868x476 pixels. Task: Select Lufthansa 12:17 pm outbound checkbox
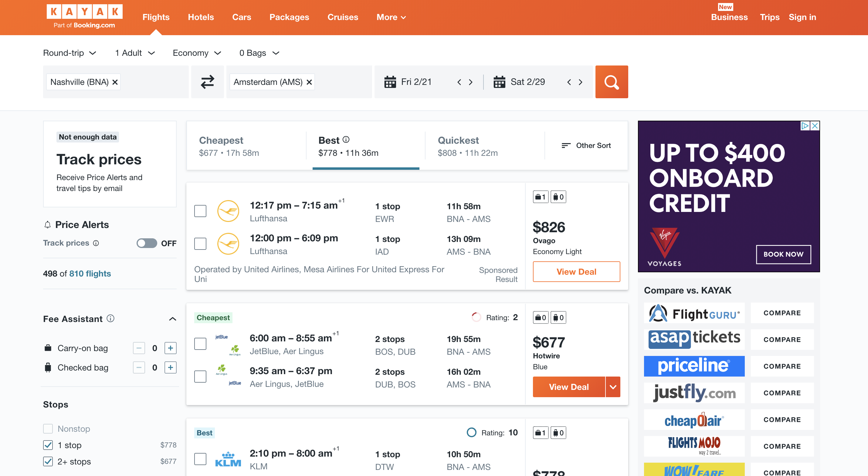200,211
